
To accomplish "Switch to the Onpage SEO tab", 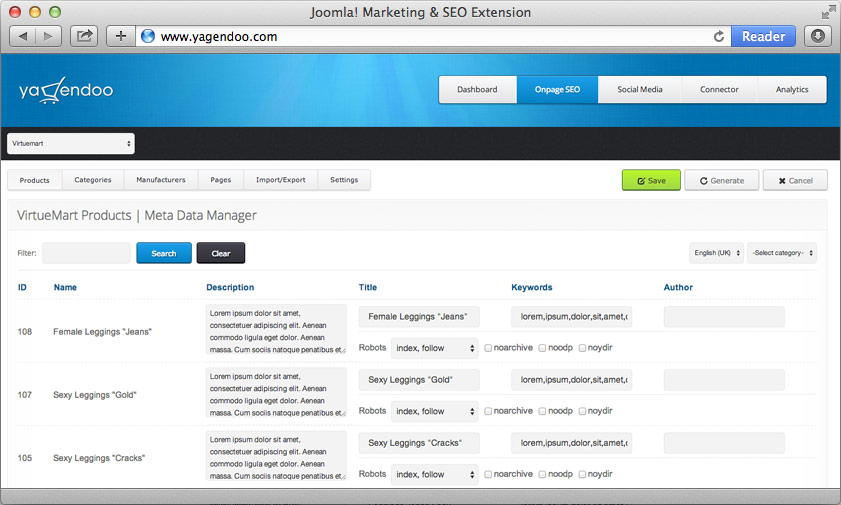I will [x=557, y=90].
